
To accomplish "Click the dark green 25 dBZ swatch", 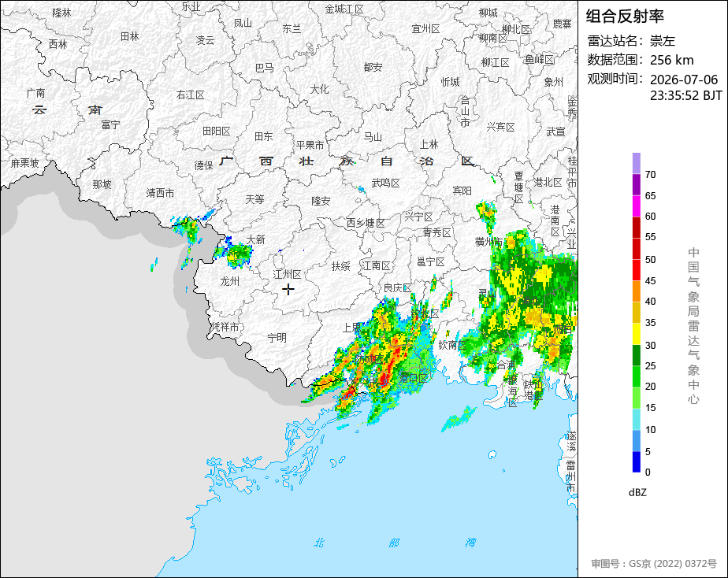I will pos(637,355).
